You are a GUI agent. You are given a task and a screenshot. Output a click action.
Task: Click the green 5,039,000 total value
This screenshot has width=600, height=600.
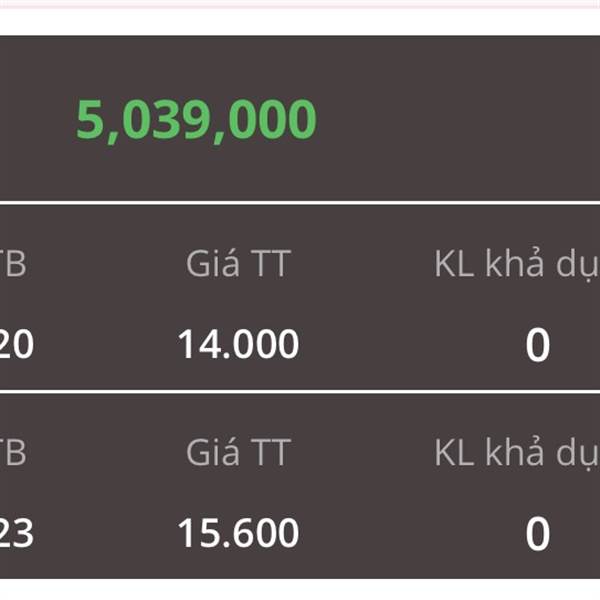click(x=196, y=120)
